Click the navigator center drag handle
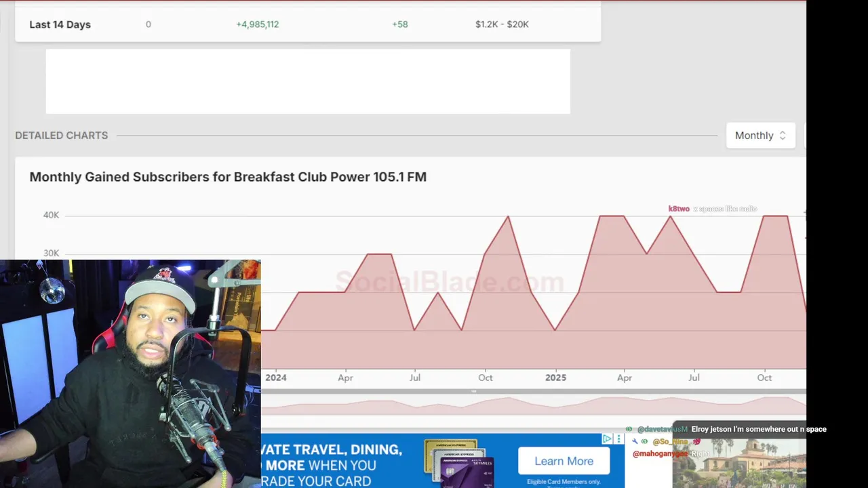This screenshot has width=868, height=488. click(474, 391)
